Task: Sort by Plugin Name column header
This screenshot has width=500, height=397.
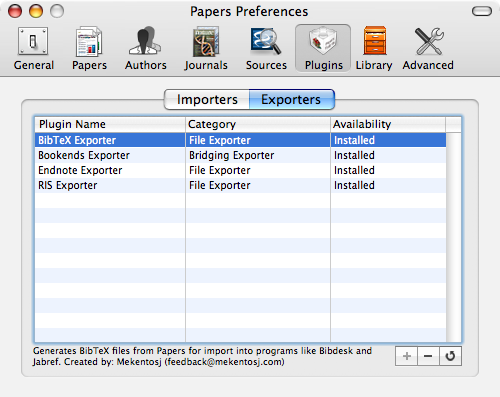Action: [x=110, y=124]
